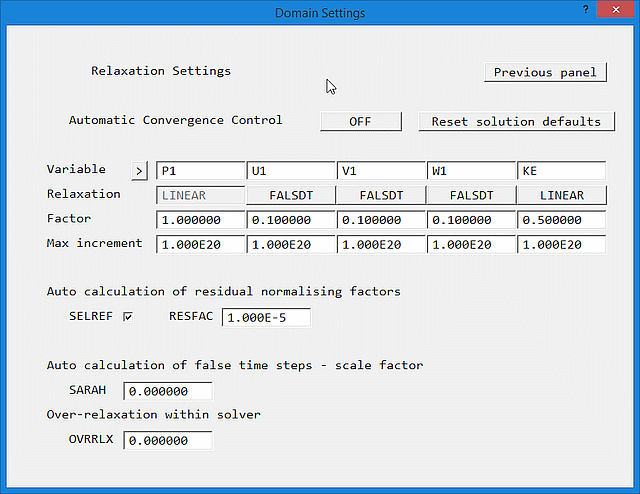
Task: Click the Previous panel button
Action: click(x=545, y=72)
